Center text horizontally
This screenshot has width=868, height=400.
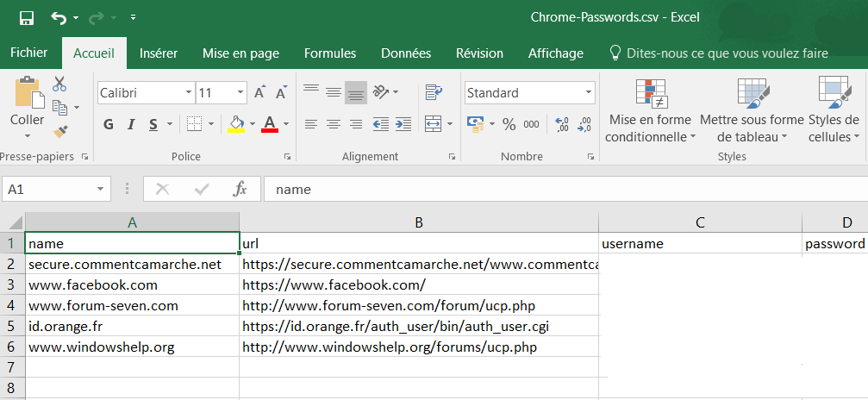[x=334, y=124]
